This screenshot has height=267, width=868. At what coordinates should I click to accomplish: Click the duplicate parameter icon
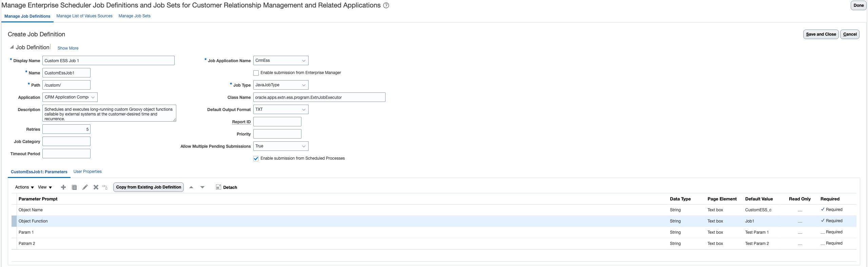point(74,187)
